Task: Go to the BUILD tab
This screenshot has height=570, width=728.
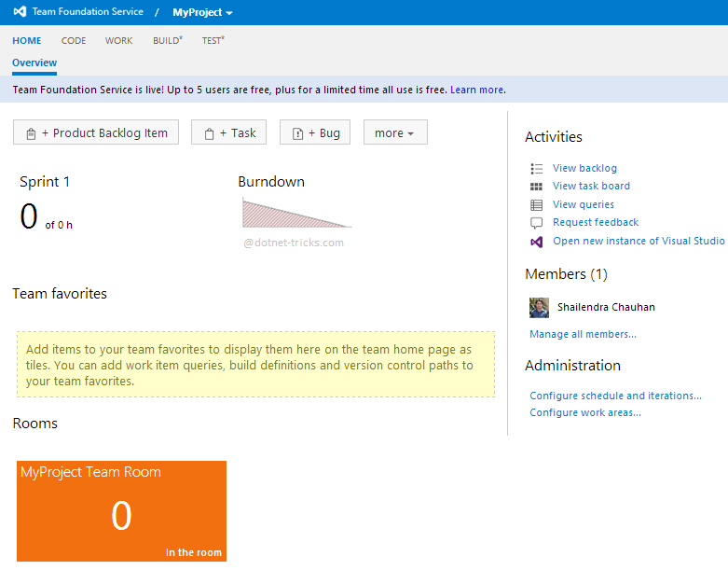Action: pos(167,41)
